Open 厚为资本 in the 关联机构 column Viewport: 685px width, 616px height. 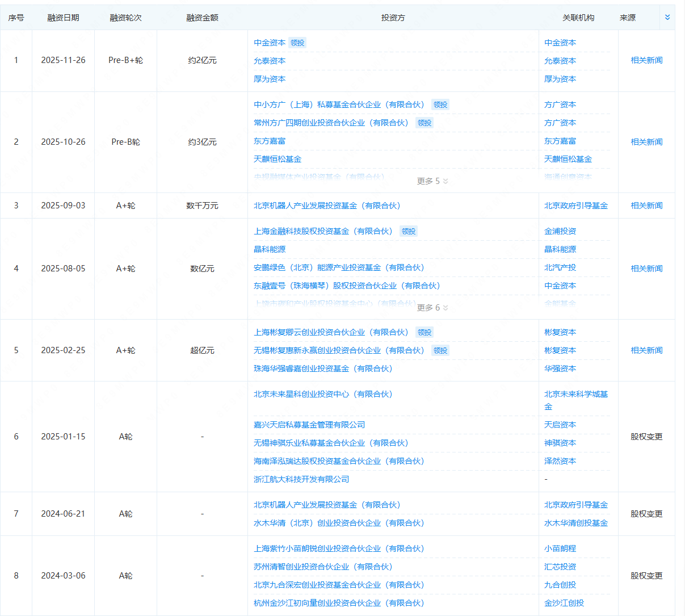560,79
